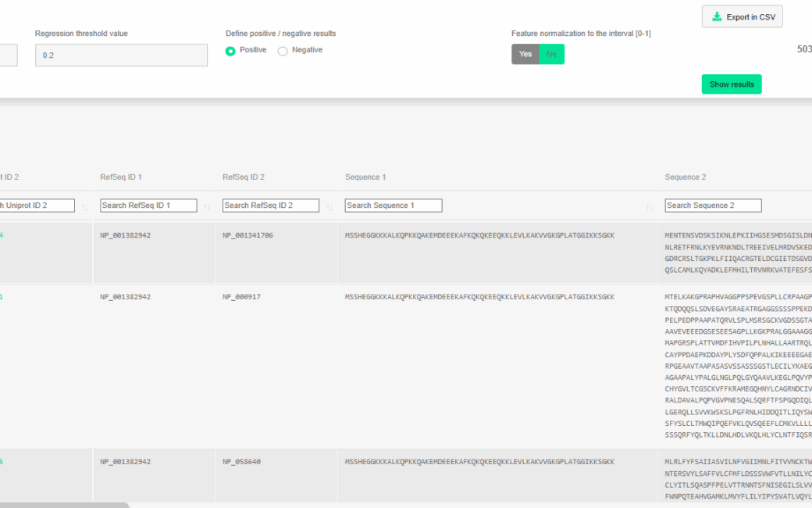Click sort arrows for RefSeq ID 1 column

(207, 207)
